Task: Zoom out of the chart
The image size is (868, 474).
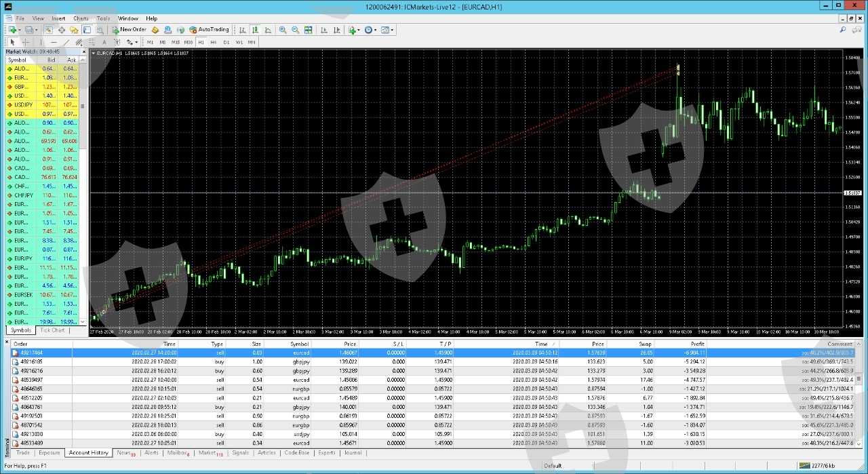Action: point(295,30)
